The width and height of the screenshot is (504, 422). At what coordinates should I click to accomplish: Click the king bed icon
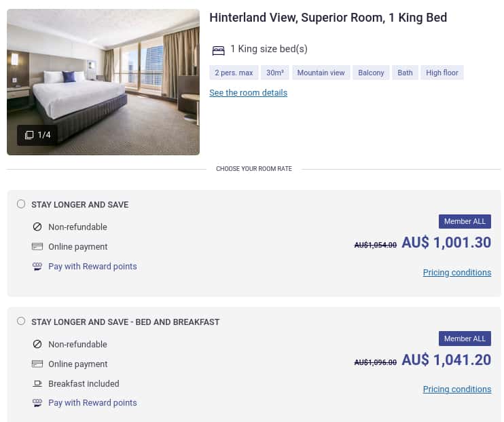(218, 50)
